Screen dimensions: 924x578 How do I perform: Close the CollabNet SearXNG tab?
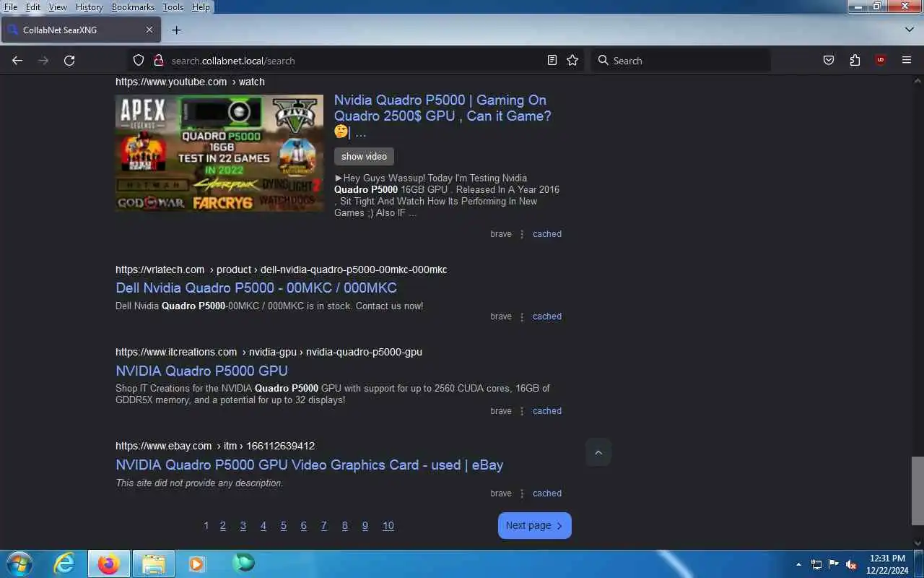[x=149, y=30]
